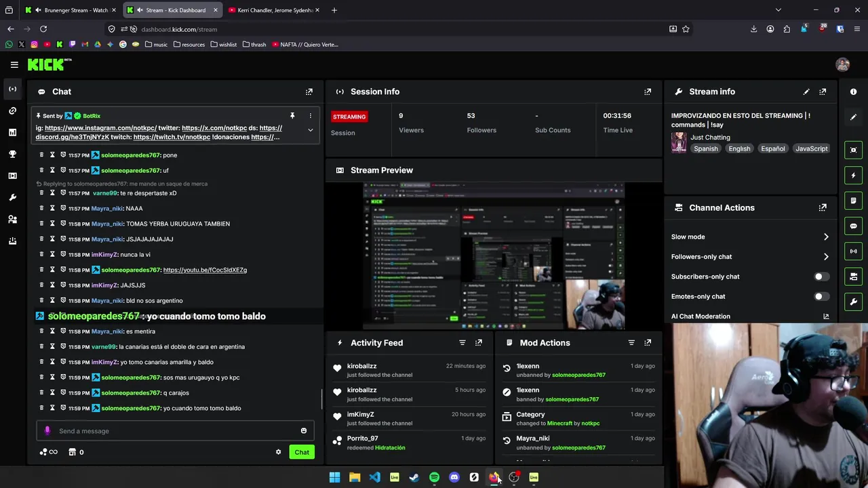Open AI Chat Moderation external link
Viewport: 868px width, 488px height.
pos(826,317)
